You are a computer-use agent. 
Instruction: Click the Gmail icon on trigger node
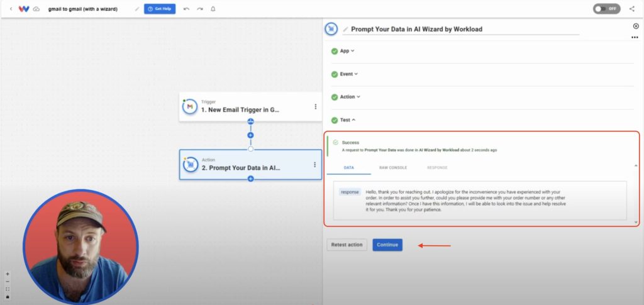[190, 107]
